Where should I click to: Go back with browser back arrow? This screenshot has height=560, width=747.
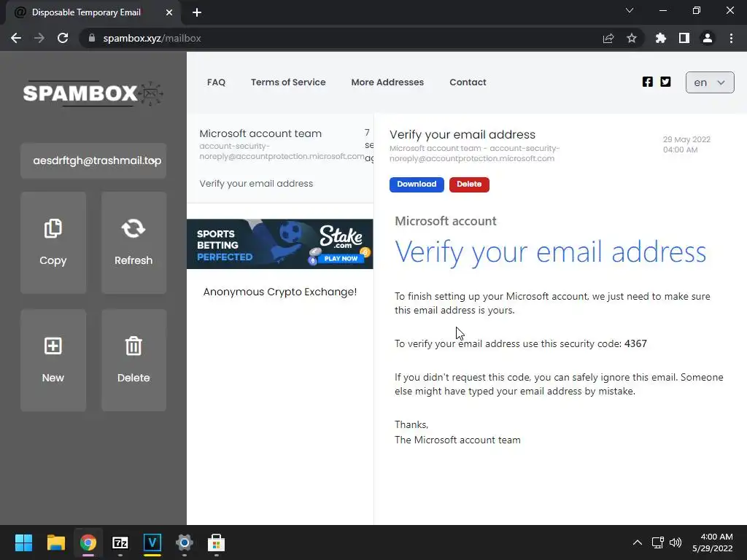16,38
